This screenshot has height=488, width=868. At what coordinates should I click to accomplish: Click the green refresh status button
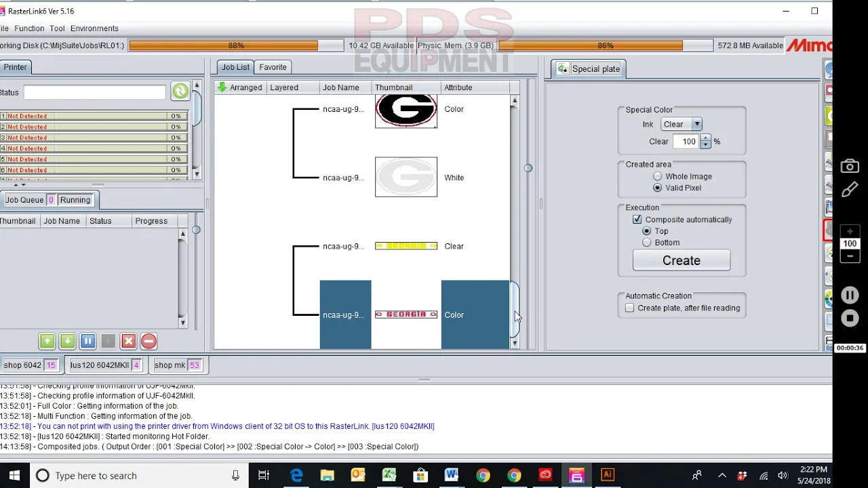pos(180,91)
